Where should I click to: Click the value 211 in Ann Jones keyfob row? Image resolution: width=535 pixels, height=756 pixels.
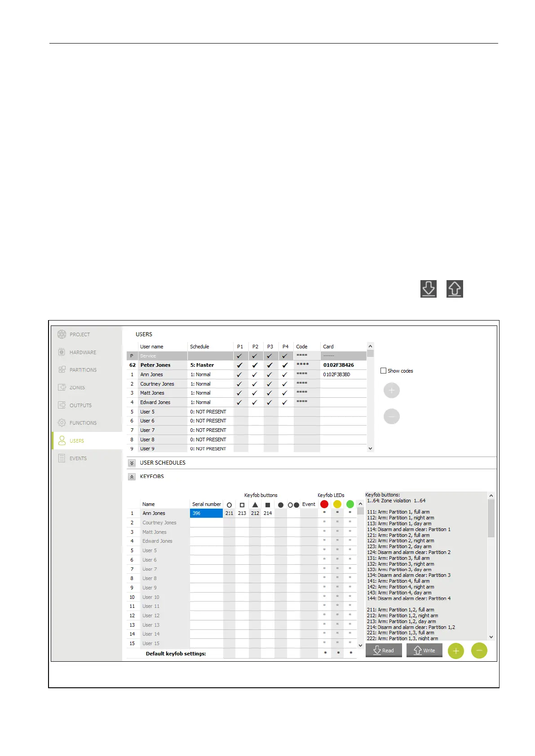(x=229, y=513)
